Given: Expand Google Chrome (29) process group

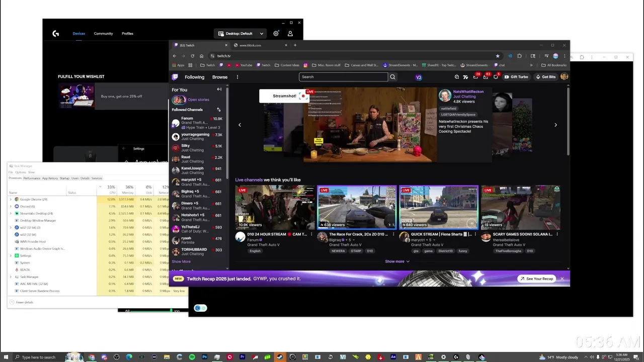Looking at the screenshot, I should click(x=11, y=199).
